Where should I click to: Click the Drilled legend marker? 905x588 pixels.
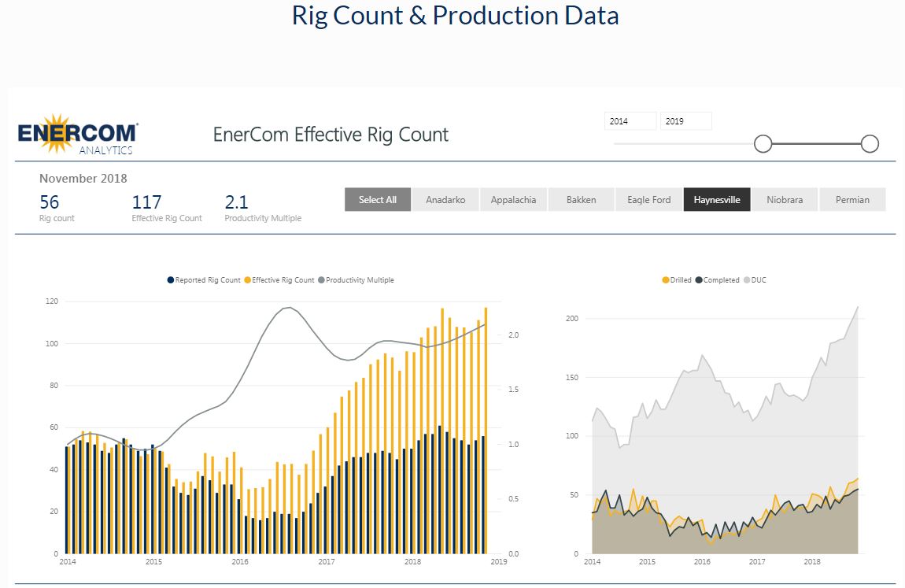(x=666, y=280)
